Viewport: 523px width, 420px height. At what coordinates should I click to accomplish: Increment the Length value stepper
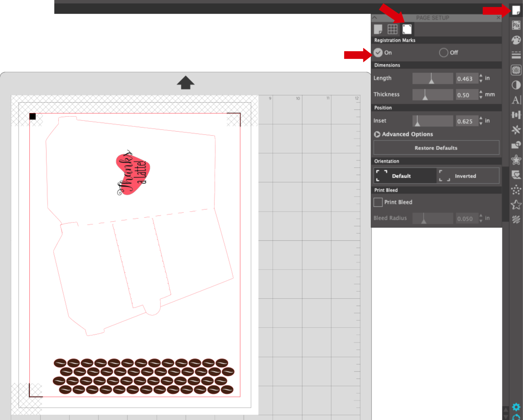point(481,76)
